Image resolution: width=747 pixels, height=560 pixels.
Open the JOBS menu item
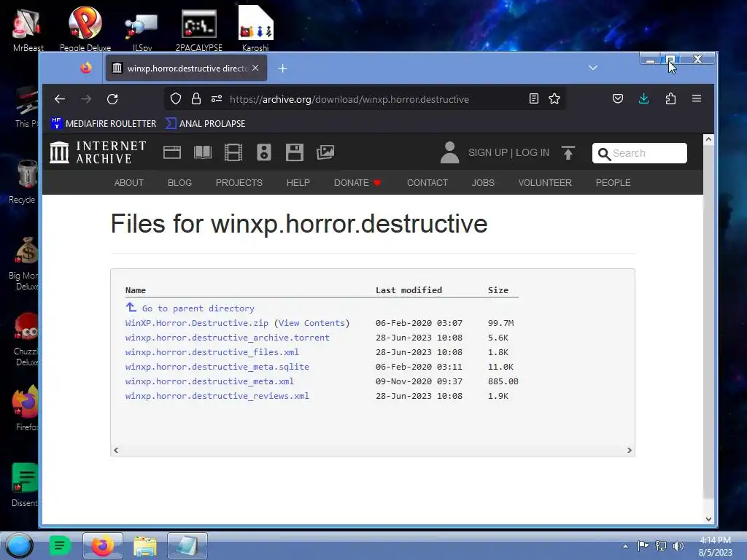[483, 183]
